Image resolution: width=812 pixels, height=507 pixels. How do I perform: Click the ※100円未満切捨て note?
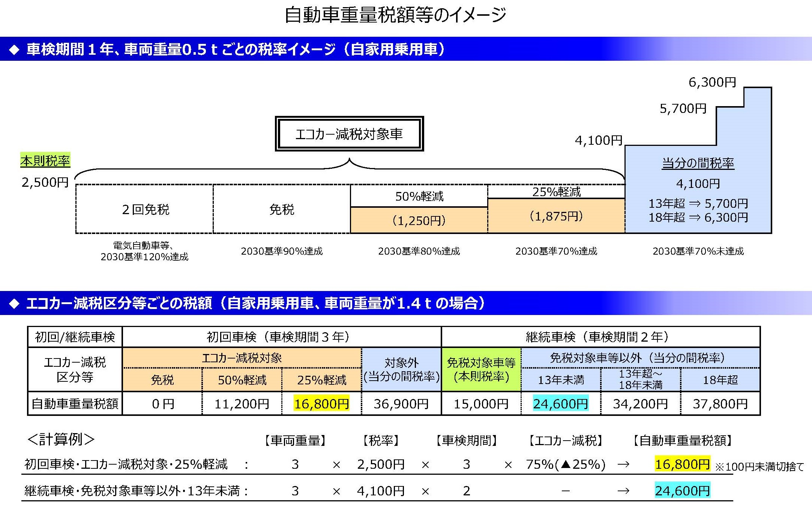tap(759, 466)
